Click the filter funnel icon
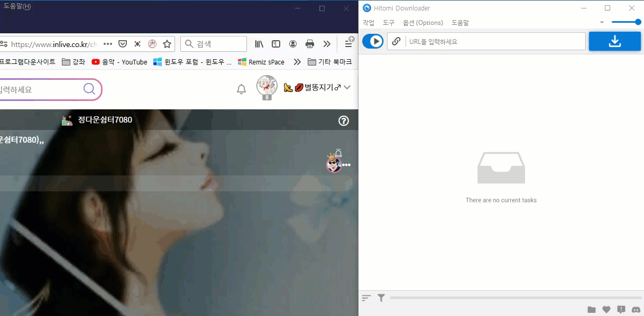Viewport: 644px width, 316px height. pos(381,298)
